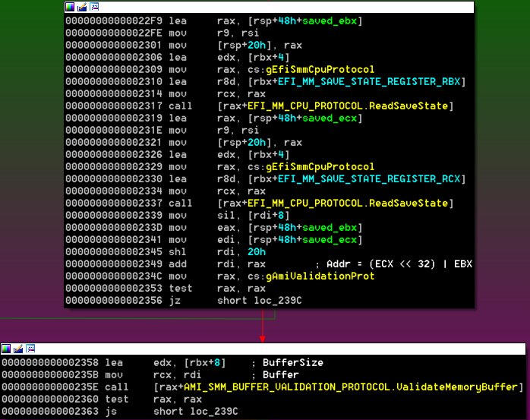Click the upper graph block title bar

[x=269, y=7]
